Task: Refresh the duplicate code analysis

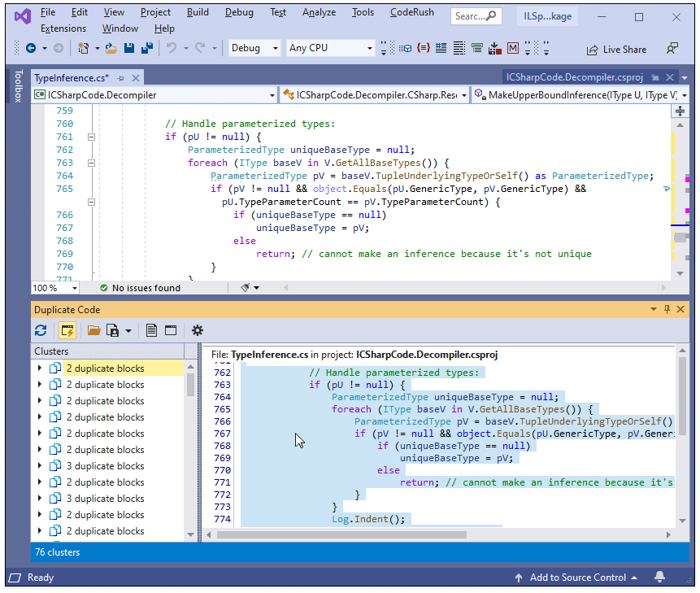Action: click(41, 330)
